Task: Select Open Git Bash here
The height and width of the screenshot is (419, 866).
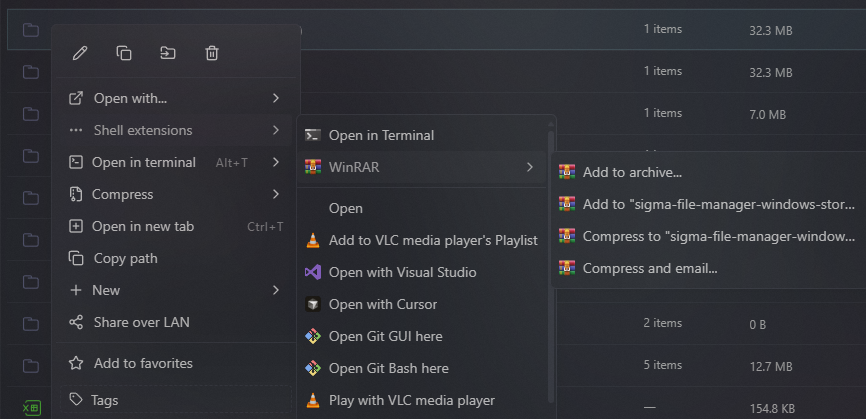Action: (423, 368)
